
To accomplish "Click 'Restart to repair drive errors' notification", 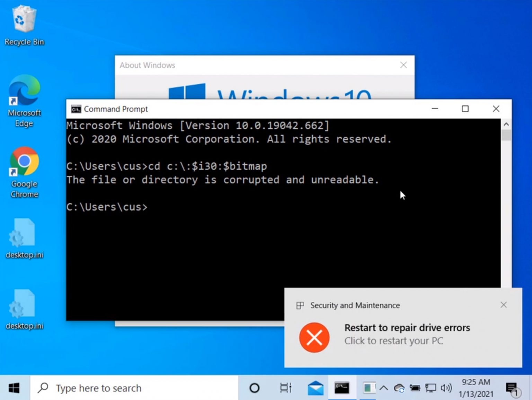I will tap(407, 334).
